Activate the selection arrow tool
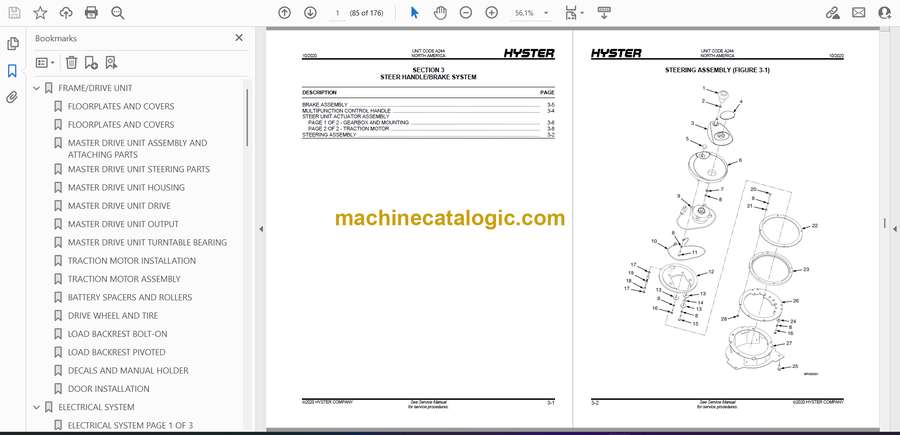The width and height of the screenshot is (900, 435). point(414,13)
